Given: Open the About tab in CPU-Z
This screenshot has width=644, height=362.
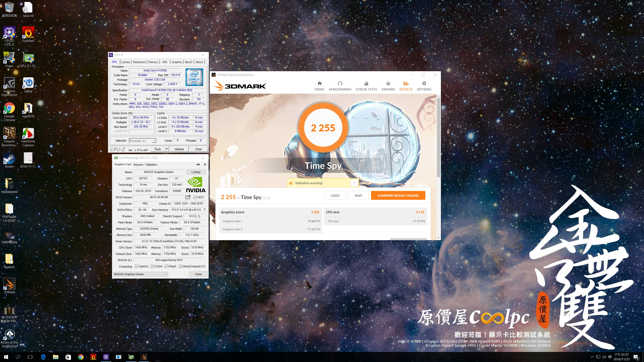Looking at the screenshot, I should 199,62.
